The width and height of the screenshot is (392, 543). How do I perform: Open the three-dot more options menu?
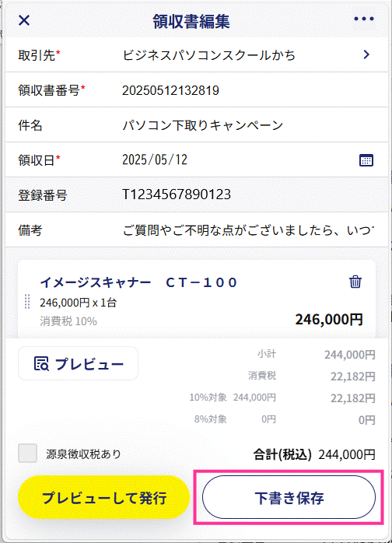point(363,19)
